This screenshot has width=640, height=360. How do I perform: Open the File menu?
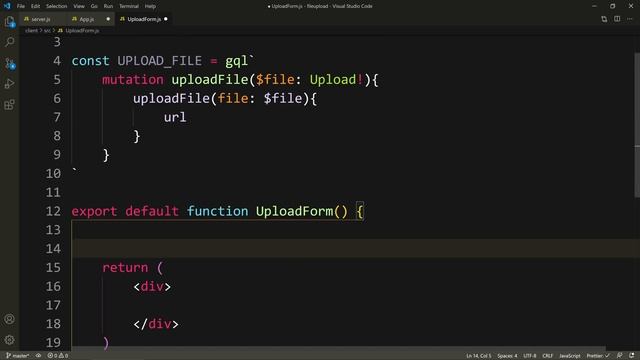pos(21,6)
